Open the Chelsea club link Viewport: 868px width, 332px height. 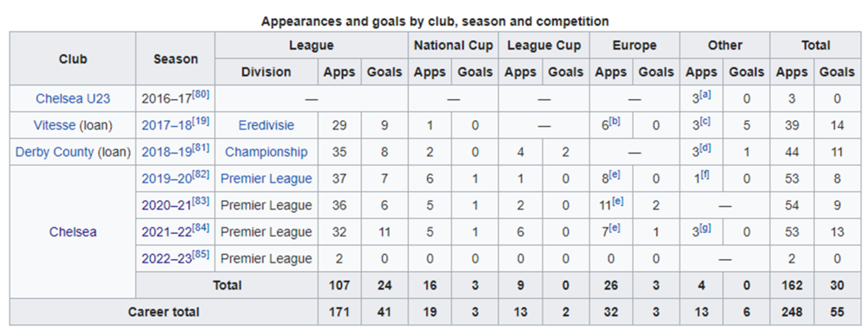pos(73,232)
